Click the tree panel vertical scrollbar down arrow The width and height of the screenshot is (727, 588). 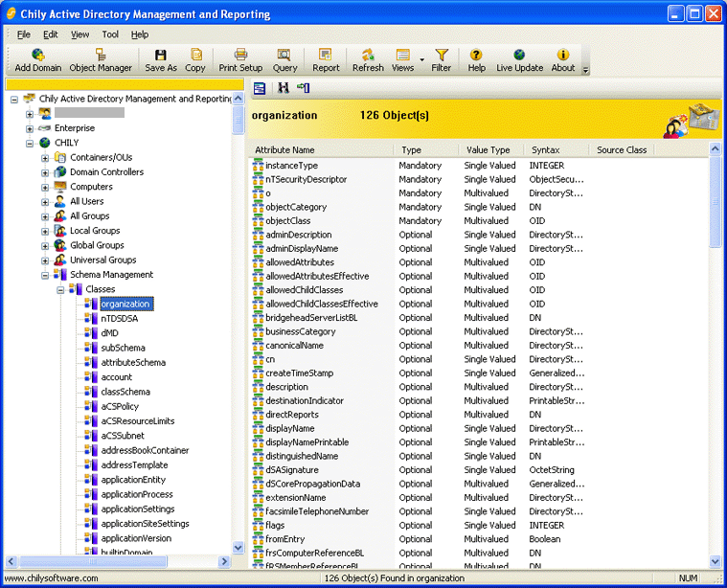tap(239, 548)
